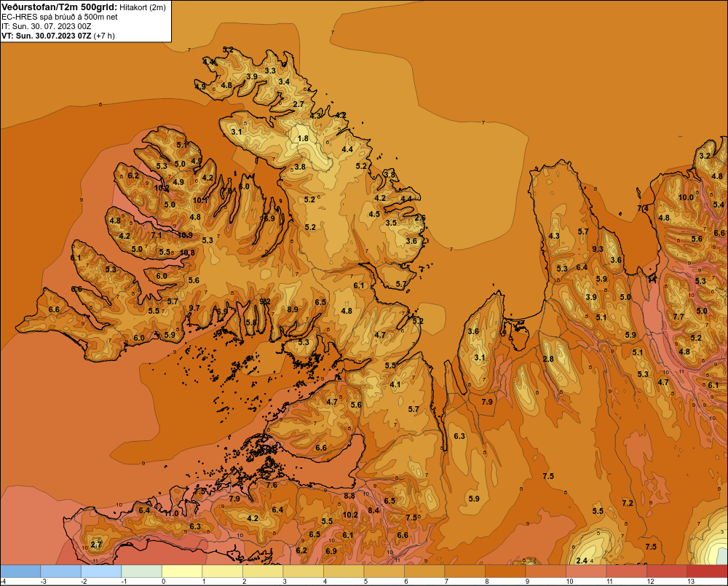Click the 3.3 temperature value in the north
The image size is (728, 586).
pos(270,71)
